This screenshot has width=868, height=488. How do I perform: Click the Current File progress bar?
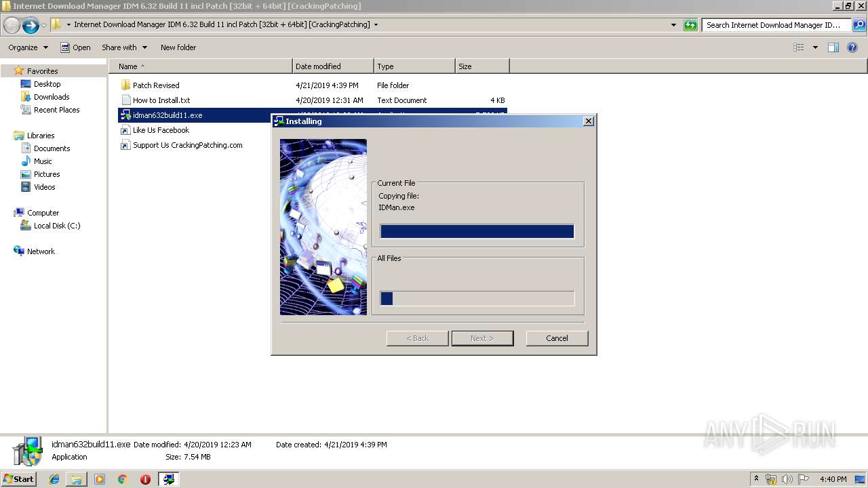477,232
